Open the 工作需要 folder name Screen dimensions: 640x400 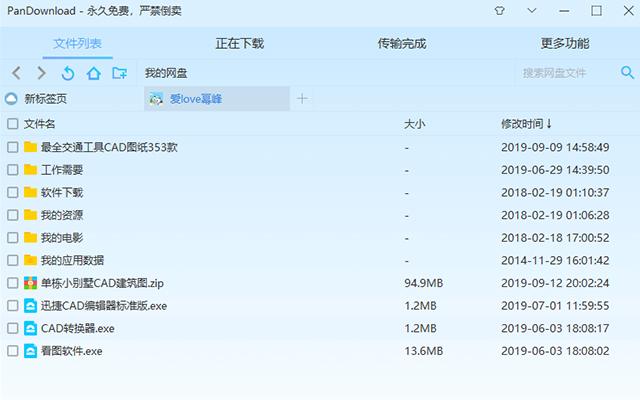point(62,170)
